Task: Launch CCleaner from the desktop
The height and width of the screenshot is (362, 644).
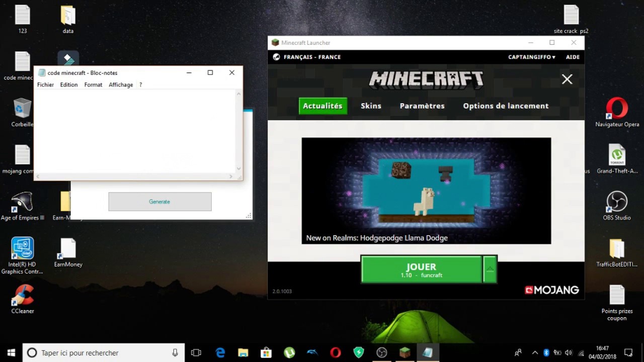Action: point(23,300)
